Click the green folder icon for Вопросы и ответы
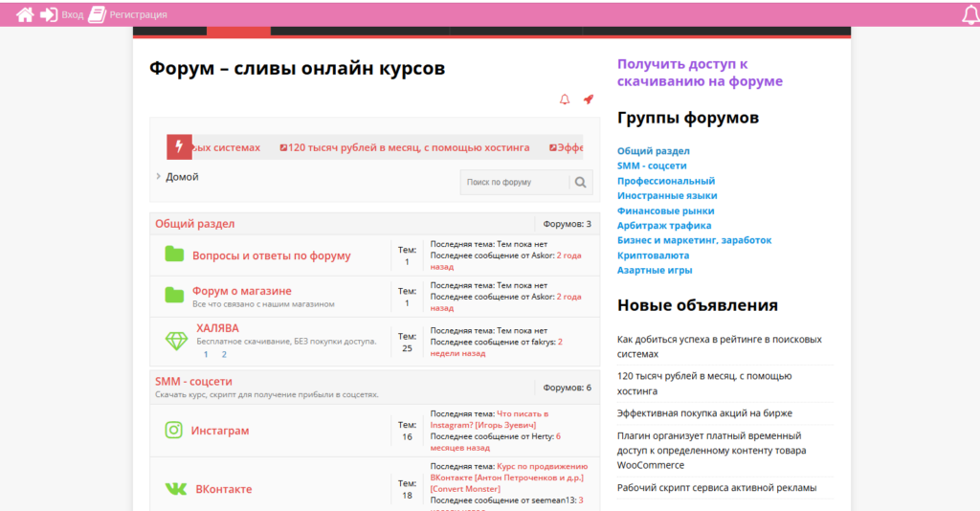Viewport: 980px width, 511px height. tap(174, 255)
